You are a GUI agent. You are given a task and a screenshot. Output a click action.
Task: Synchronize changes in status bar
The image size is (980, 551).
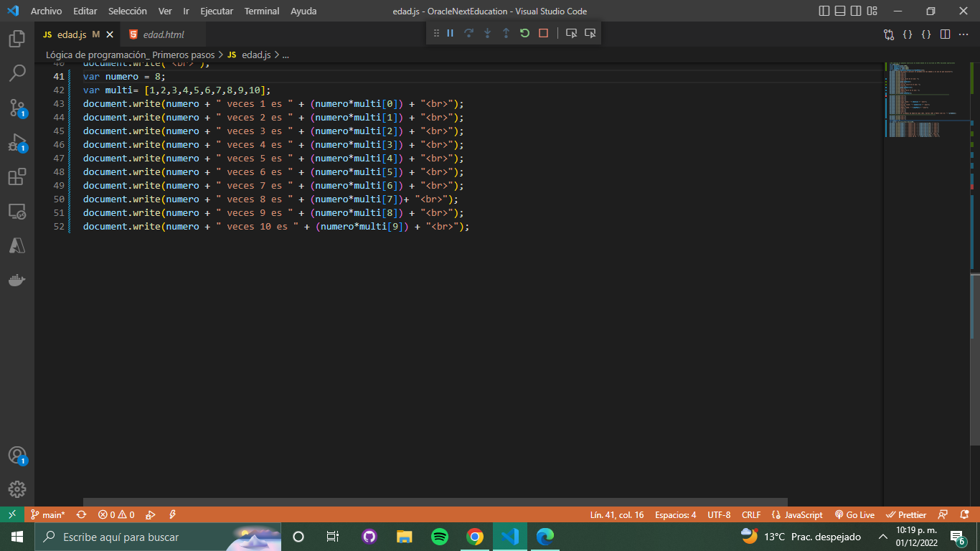tap(81, 514)
